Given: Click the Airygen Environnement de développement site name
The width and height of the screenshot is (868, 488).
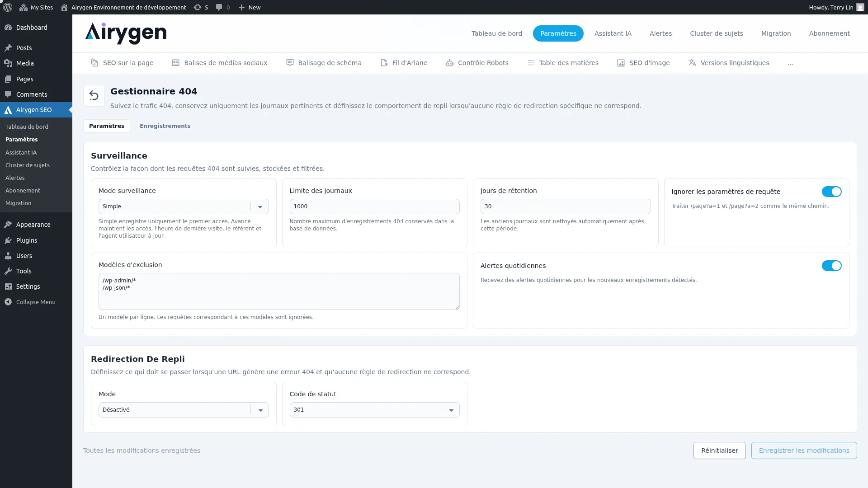Looking at the screenshot, I should click(x=128, y=7).
